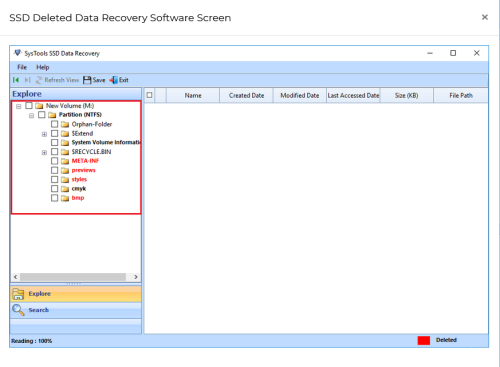Open the File menu

coord(22,67)
